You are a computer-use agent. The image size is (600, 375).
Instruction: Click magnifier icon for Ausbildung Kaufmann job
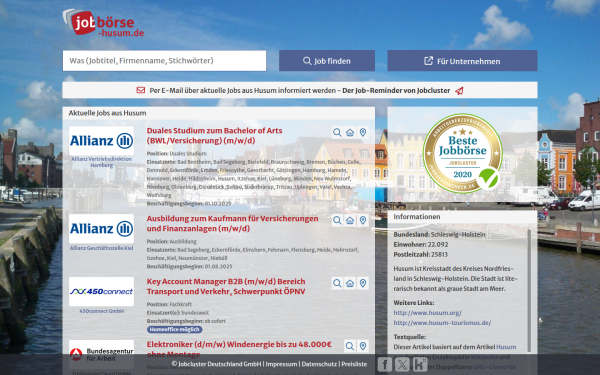(337, 220)
